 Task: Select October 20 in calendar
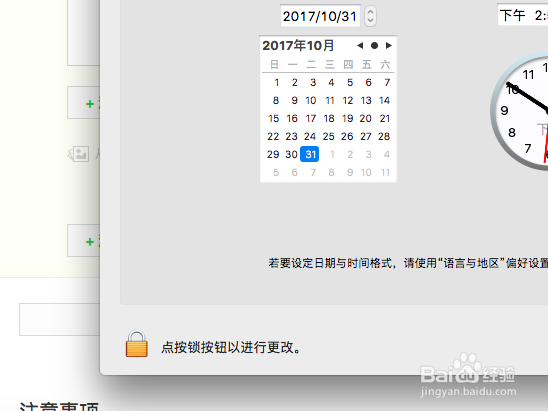point(366,118)
